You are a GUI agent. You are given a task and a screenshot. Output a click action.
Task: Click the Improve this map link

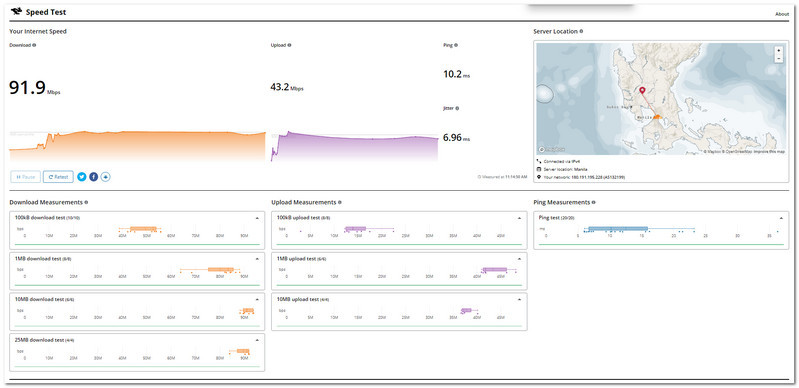[770, 151]
